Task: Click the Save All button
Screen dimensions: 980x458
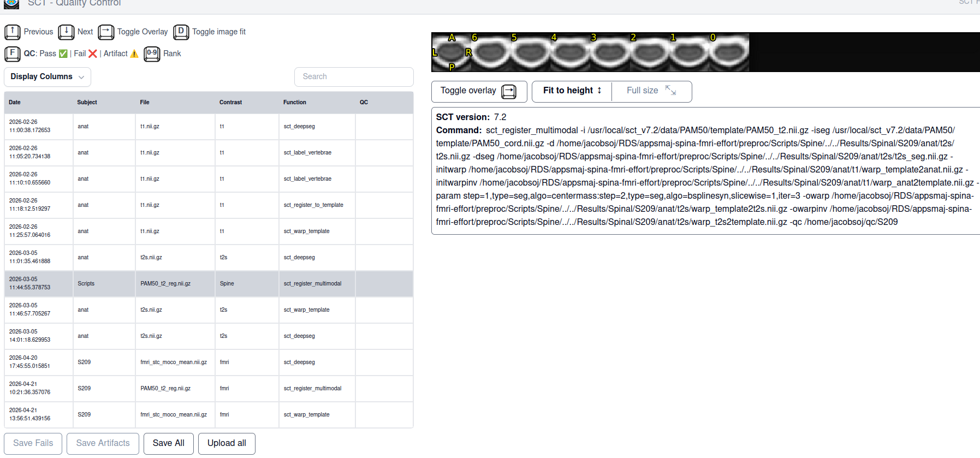Action: 168,443
